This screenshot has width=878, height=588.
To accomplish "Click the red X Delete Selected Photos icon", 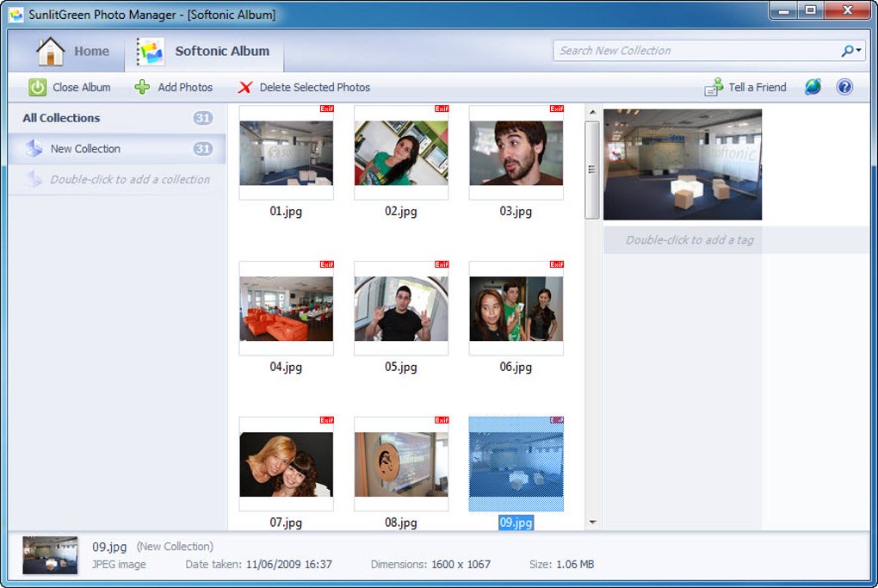I will tap(244, 86).
